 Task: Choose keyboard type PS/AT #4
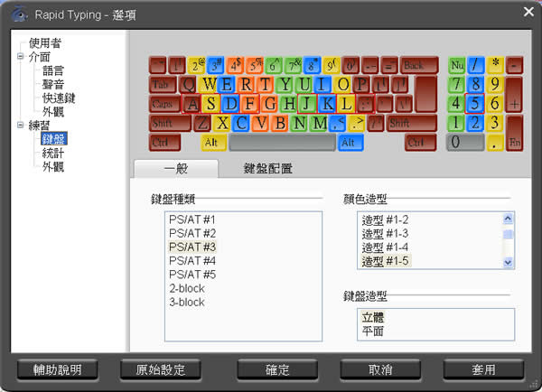pos(192,261)
